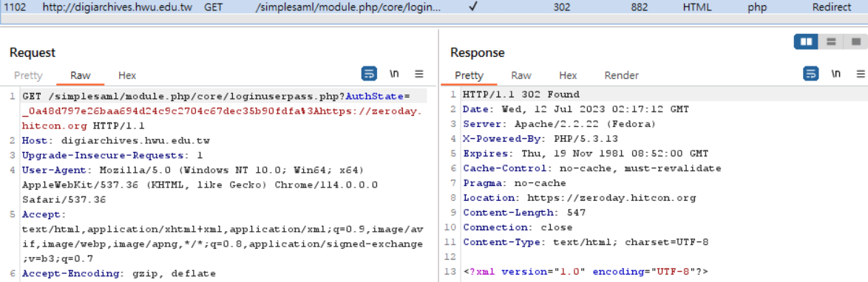Click the Request panel heading
Viewport: 868px width, 282px height.
(x=33, y=52)
